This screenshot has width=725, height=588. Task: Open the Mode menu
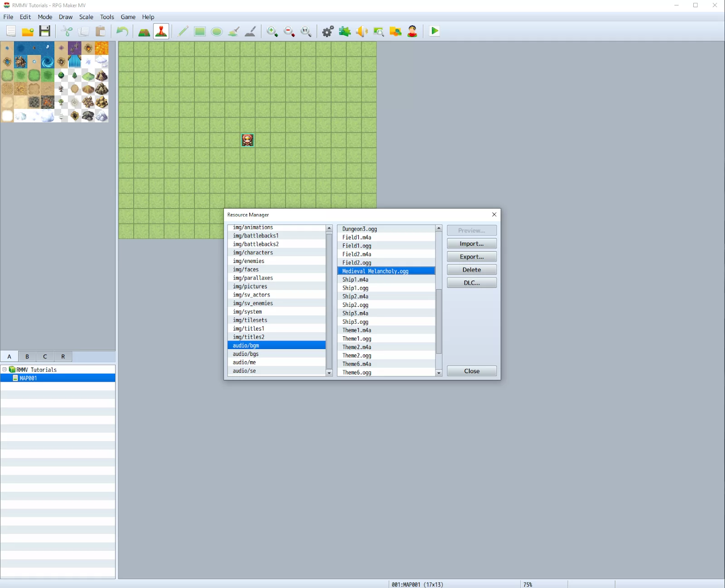(x=45, y=17)
